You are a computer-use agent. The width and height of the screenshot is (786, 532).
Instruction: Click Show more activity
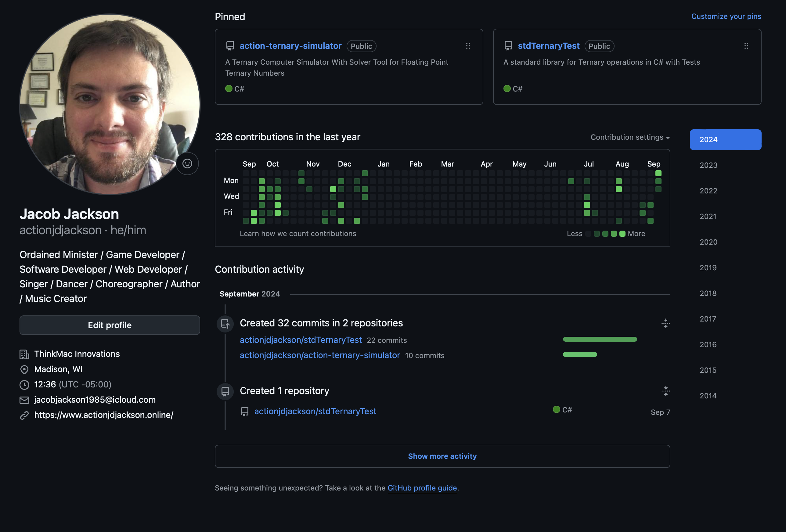coord(442,456)
